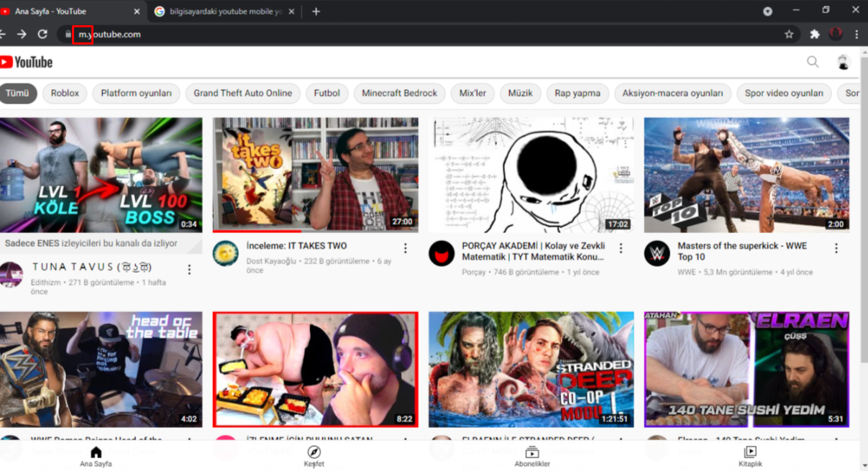The image size is (868, 471).
Task: Open Chrome extensions puzzle icon
Action: 815,34
